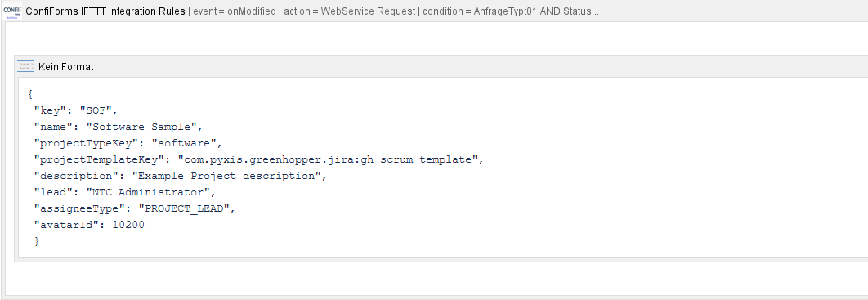Click the avatarId 10200 value
The image size is (868, 300).
[128, 225]
